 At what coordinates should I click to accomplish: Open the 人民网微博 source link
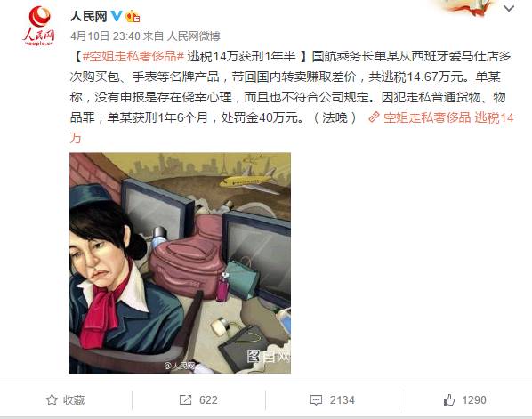[x=193, y=36]
